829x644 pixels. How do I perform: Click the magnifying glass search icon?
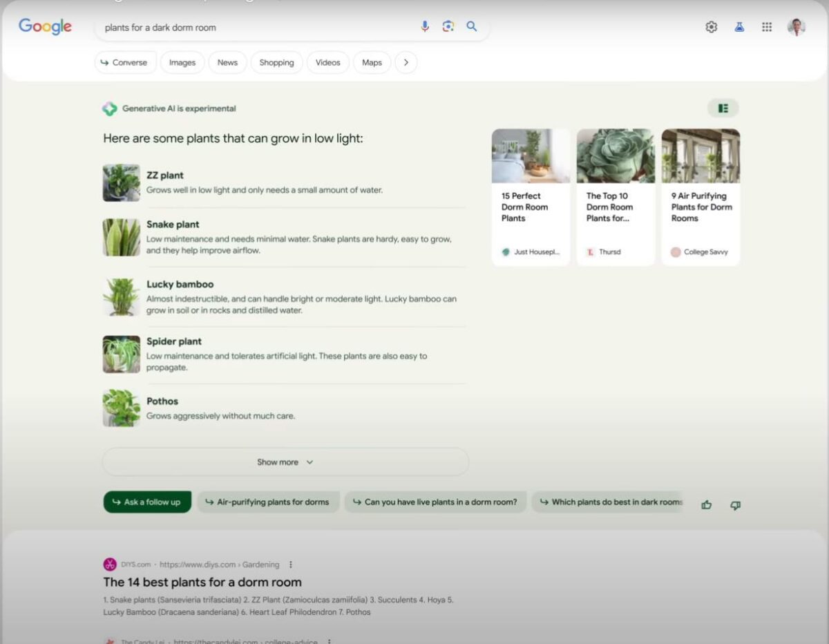[472, 27]
